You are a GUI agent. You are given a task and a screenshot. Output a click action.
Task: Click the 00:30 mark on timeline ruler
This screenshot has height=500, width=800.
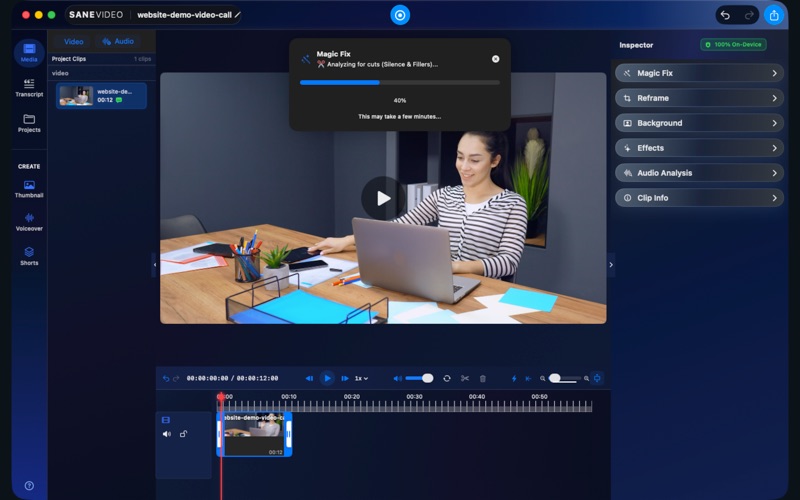414,396
